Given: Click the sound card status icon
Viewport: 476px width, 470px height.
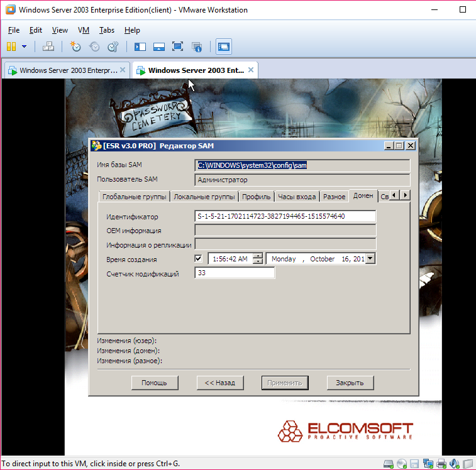Looking at the screenshot, I should pos(455,464).
